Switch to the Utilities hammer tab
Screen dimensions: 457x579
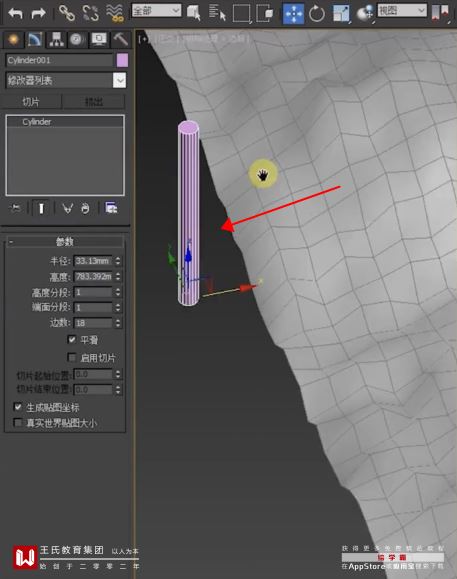[120, 40]
